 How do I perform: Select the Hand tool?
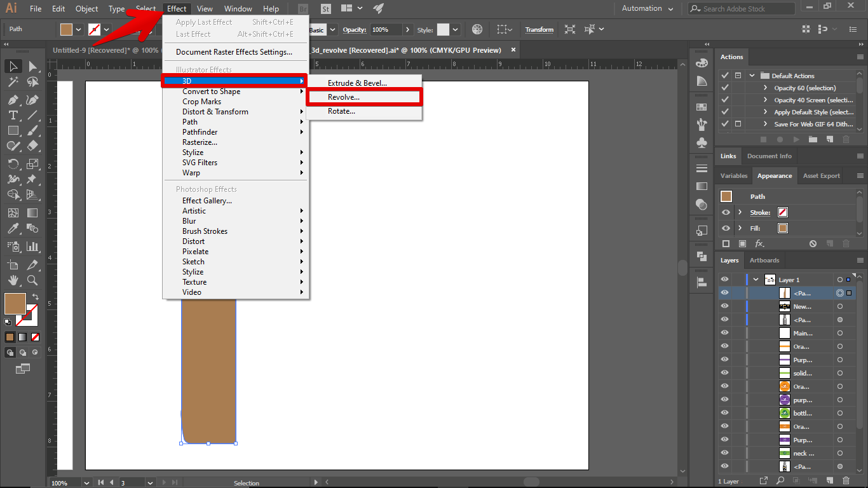tap(13, 280)
